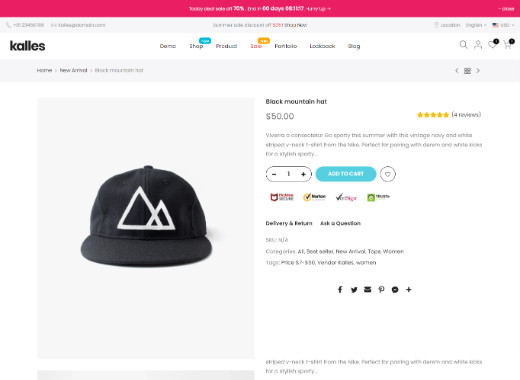The height and width of the screenshot is (380, 520).
Task: Share product on Pinterest
Action: pyautogui.click(x=381, y=290)
